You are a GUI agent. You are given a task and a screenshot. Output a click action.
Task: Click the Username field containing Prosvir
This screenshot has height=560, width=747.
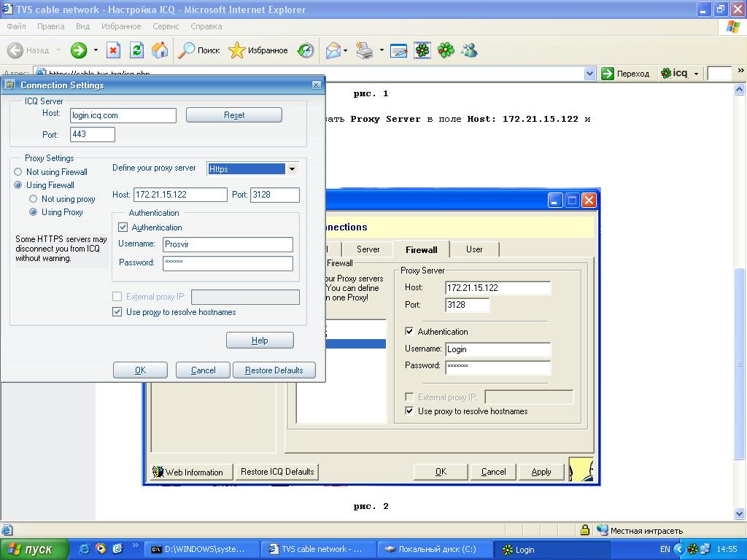point(228,245)
